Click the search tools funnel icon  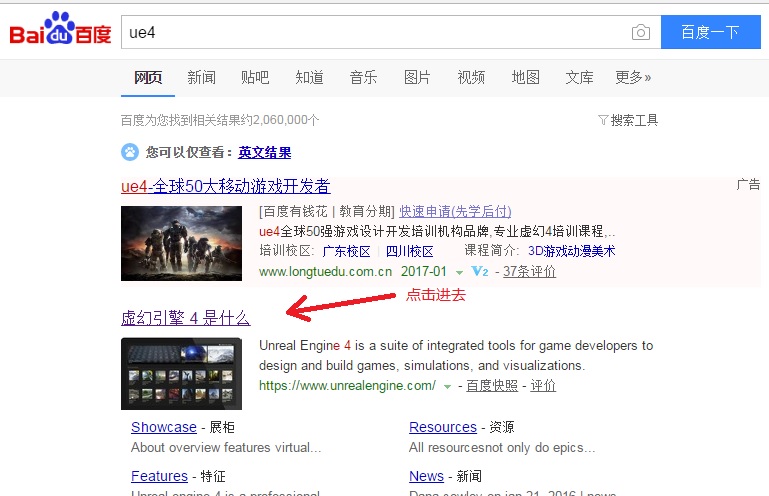603,120
